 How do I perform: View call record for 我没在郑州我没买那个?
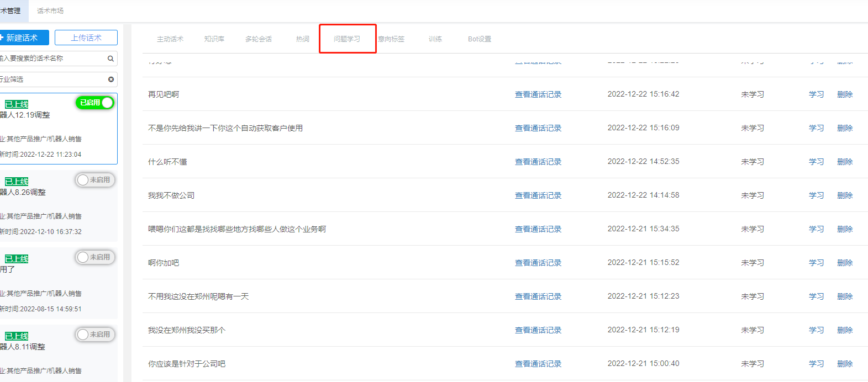[538, 330]
